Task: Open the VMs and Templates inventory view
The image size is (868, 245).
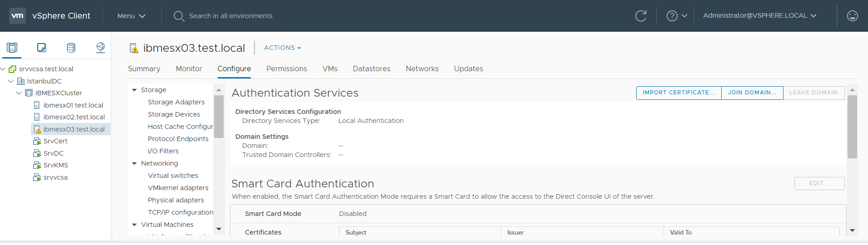Action: pyautogui.click(x=41, y=47)
